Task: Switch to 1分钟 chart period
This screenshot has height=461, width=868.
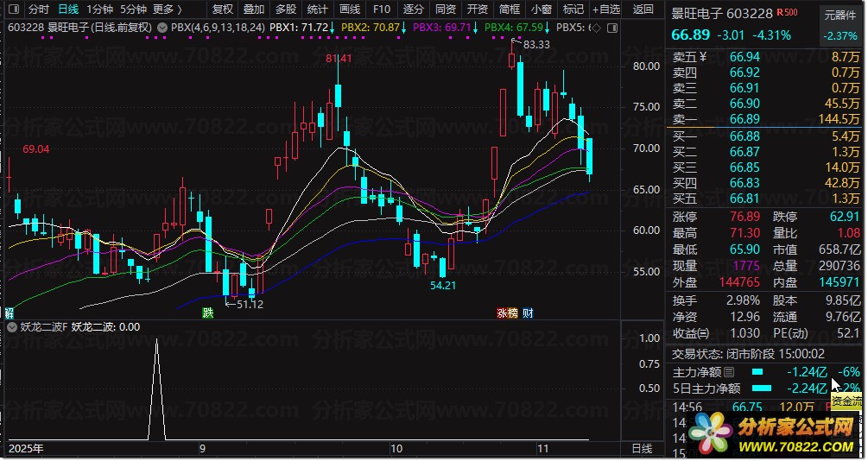Action: point(99,9)
